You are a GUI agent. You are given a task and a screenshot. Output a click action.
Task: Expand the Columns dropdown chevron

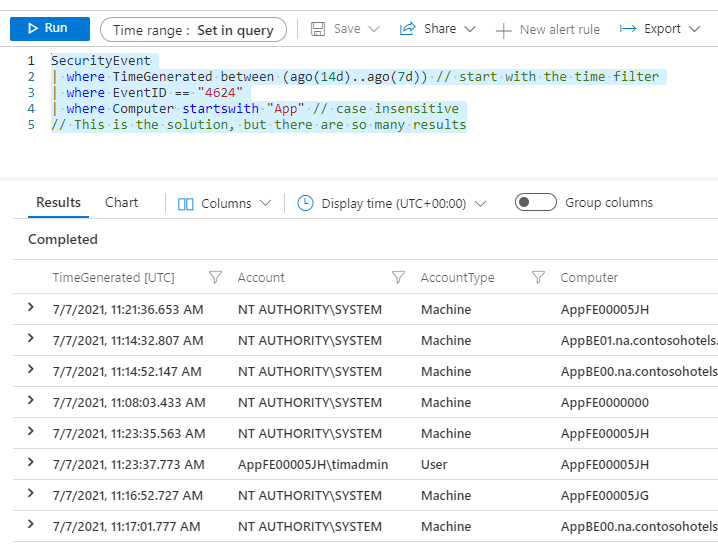coord(266,203)
